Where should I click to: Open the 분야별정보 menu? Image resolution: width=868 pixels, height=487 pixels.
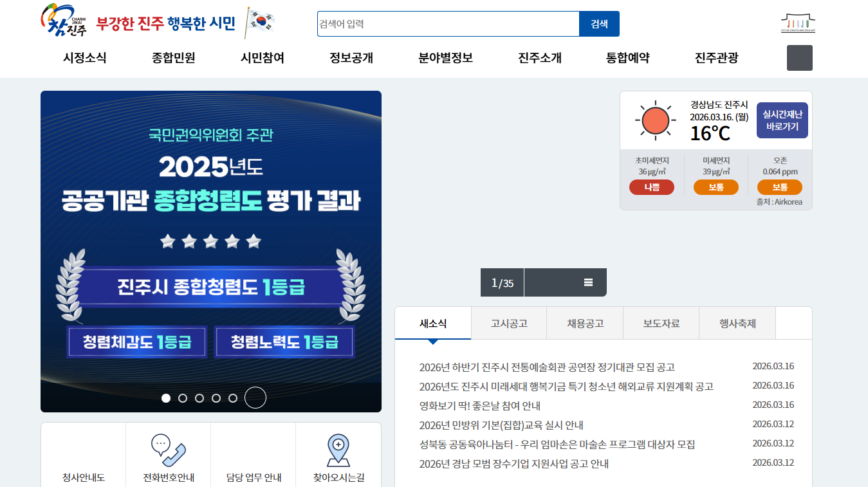coord(446,58)
